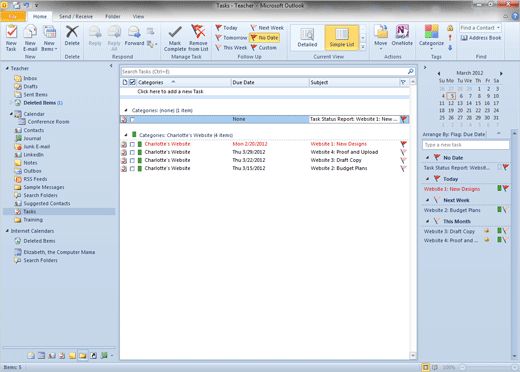Check off Website 1: New Designs task
The image size is (520, 372).
(x=132, y=144)
